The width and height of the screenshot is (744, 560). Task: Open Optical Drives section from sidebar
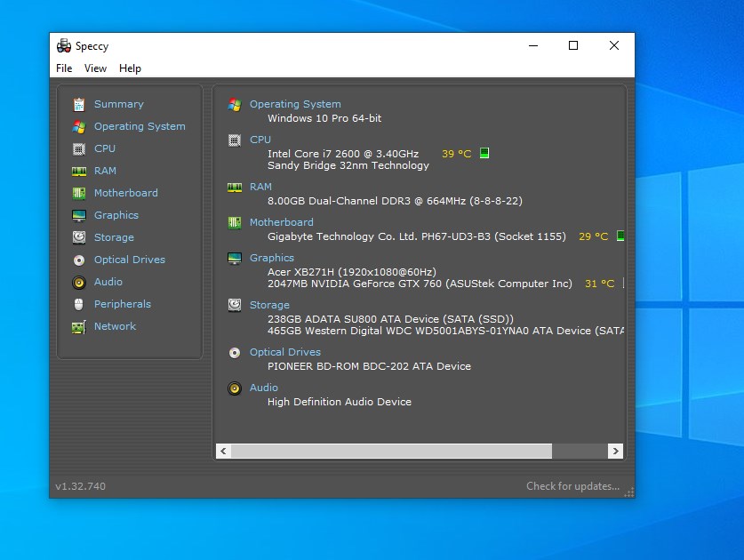click(x=130, y=260)
